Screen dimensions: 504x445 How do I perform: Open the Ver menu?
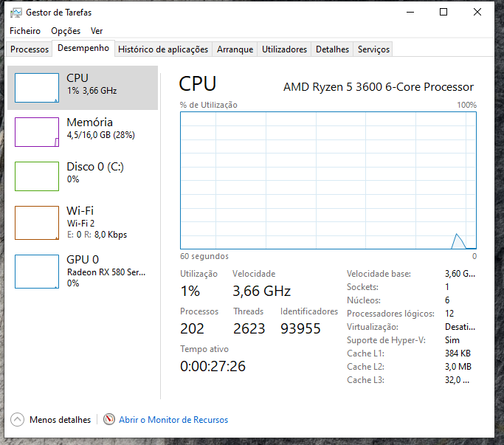click(97, 31)
